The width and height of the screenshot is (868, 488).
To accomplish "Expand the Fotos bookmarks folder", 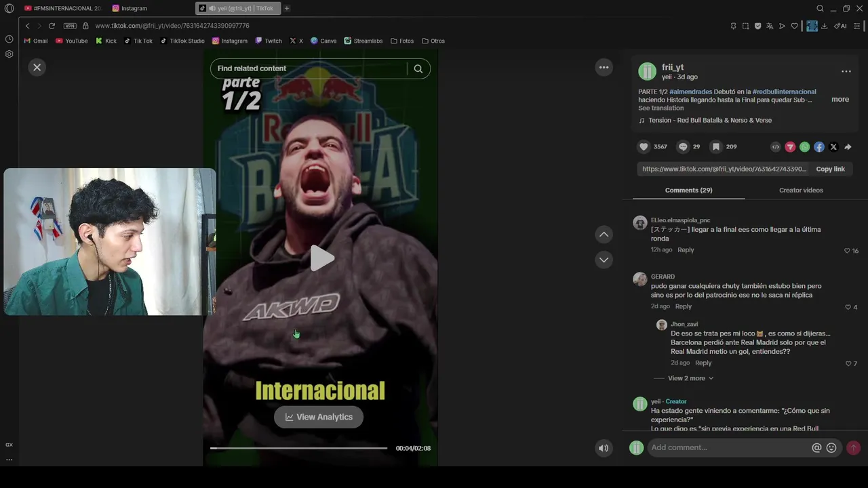I will pos(402,41).
